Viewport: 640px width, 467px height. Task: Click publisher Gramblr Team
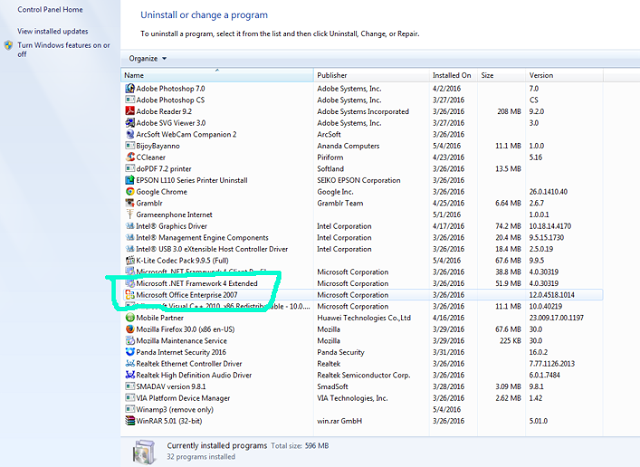point(340,203)
